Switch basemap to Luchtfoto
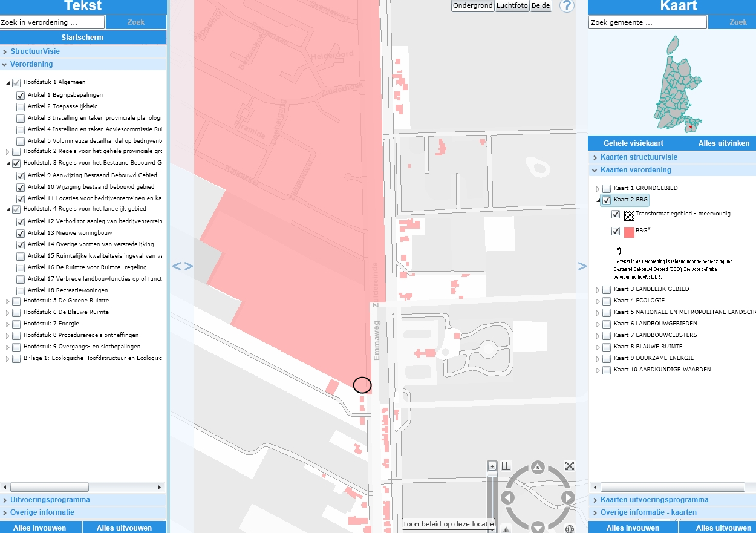This screenshot has height=533, width=756. click(512, 5)
